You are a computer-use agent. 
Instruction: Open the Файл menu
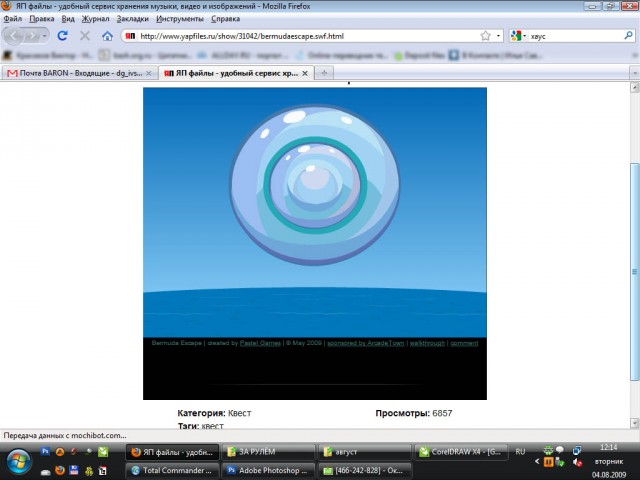click(13, 19)
